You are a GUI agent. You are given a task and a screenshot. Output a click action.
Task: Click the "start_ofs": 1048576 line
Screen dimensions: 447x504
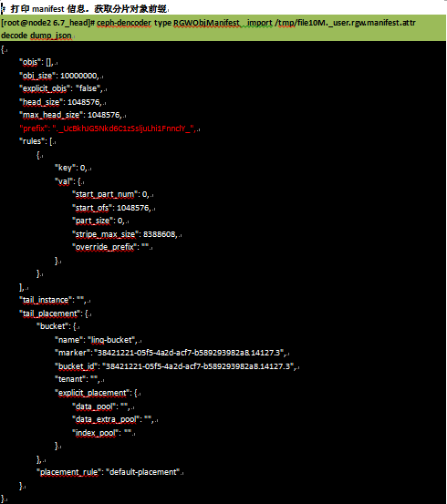point(112,208)
